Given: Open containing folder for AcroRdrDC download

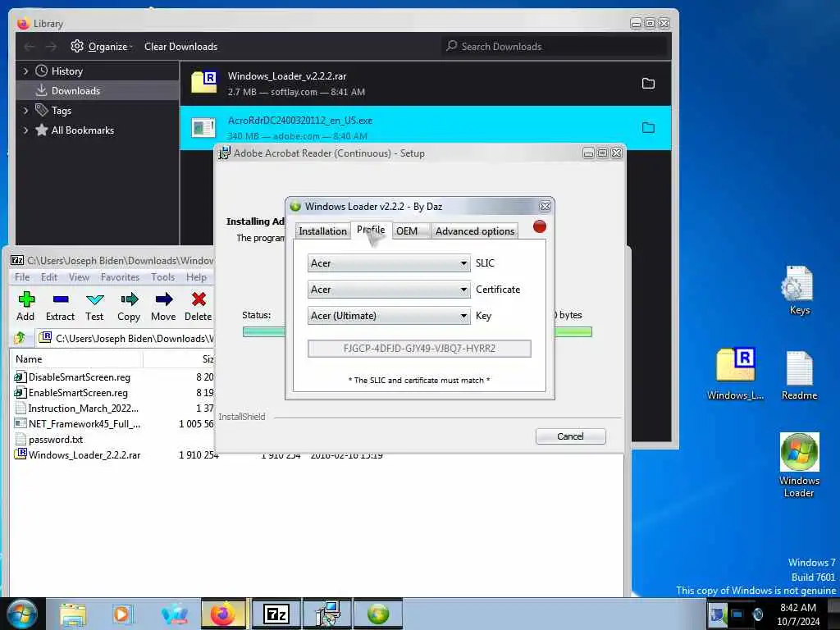Looking at the screenshot, I should click(x=648, y=128).
